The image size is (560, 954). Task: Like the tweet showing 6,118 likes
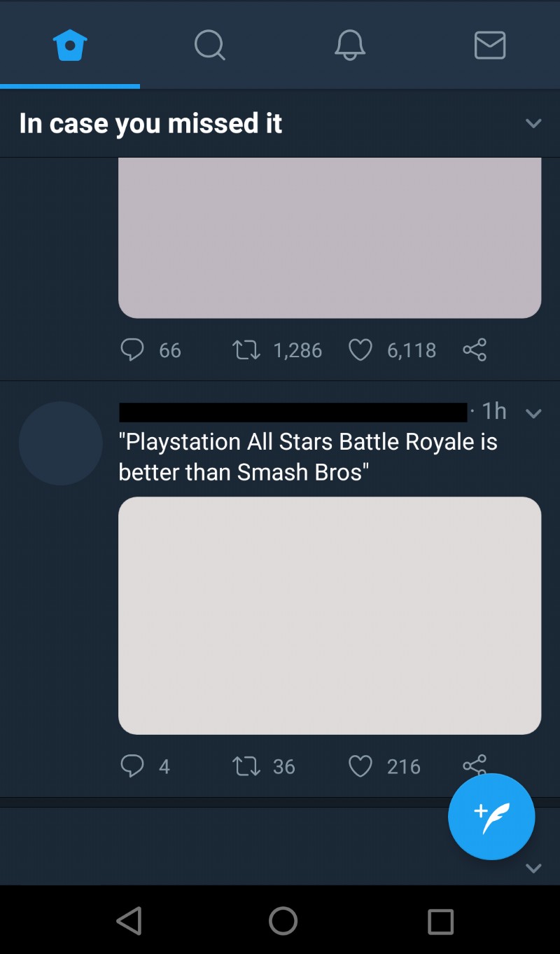(x=360, y=350)
